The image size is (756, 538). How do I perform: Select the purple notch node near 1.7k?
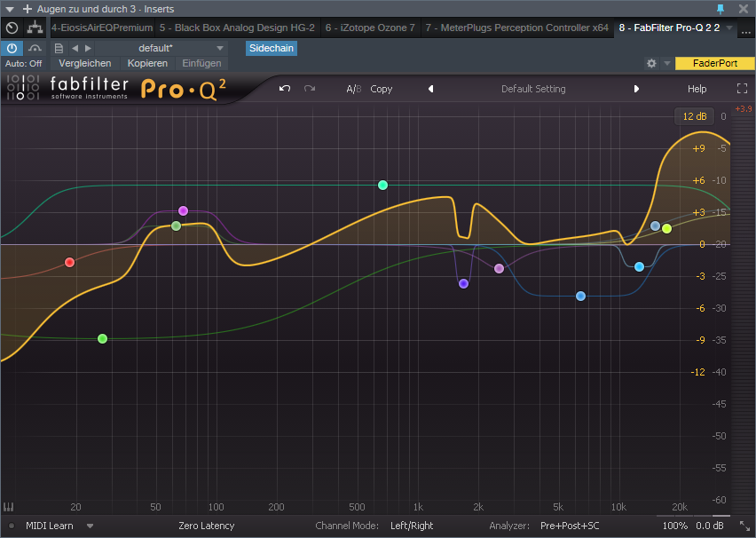pos(463,284)
